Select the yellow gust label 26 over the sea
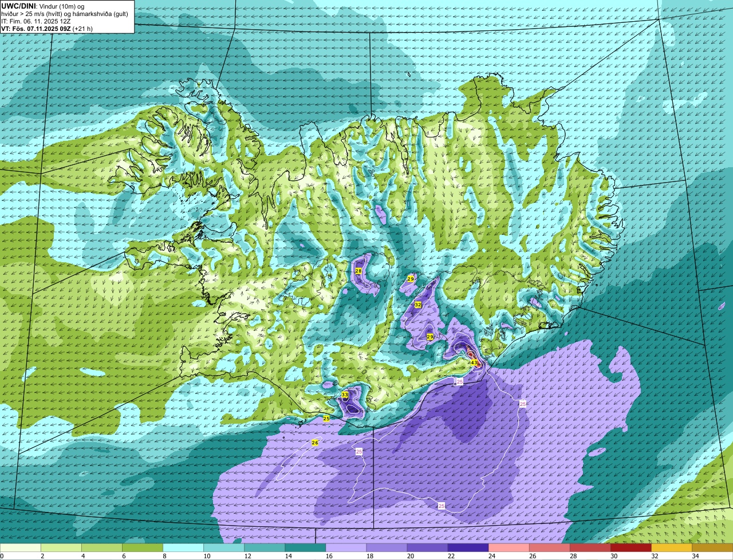Viewport: 733px width, 560px height. tap(315, 443)
